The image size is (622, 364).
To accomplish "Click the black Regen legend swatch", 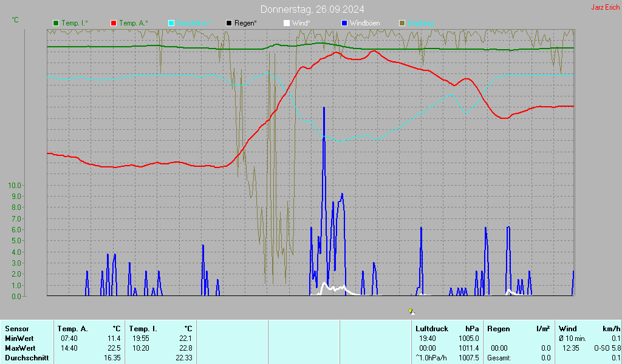I will (x=229, y=24).
